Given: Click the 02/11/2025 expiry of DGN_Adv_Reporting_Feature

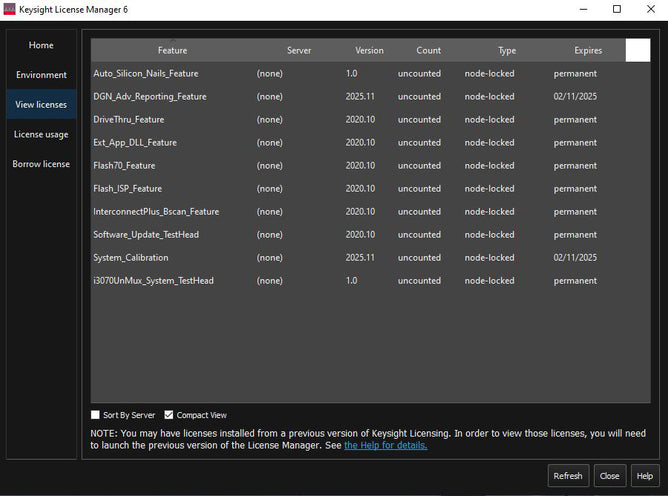Looking at the screenshot, I should tap(575, 97).
